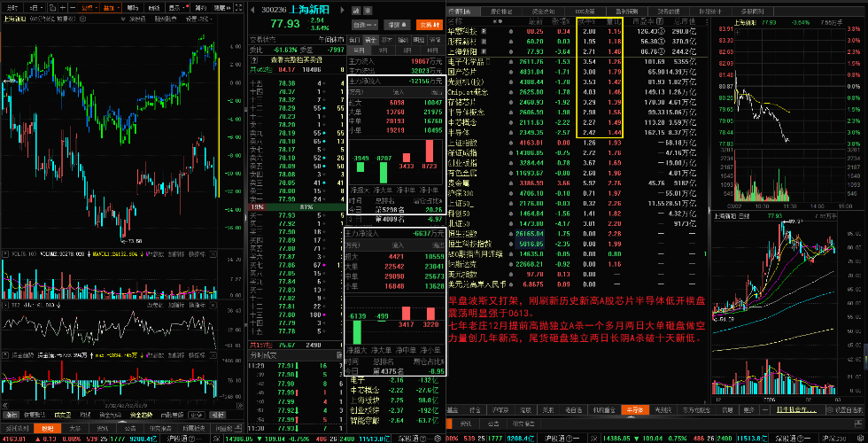Select the 盘口 tab in quote panel
The width and height of the screenshot is (868, 443).
click(x=355, y=40)
